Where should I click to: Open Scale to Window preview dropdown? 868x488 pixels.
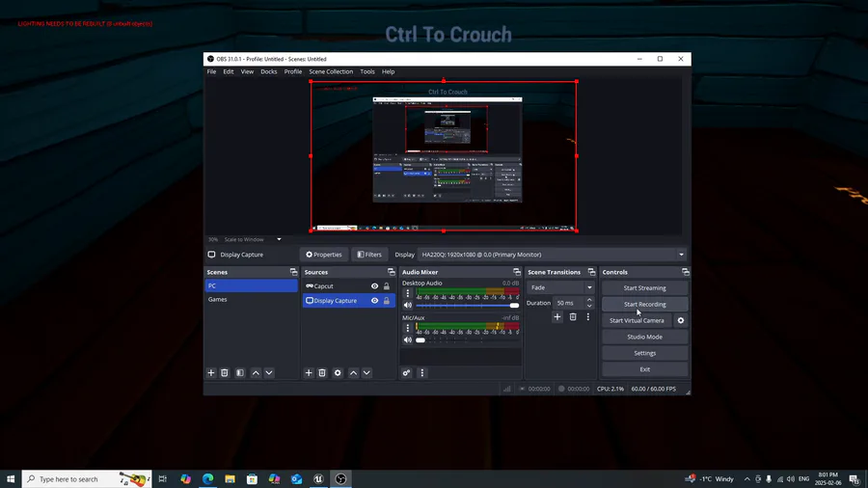pyautogui.click(x=253, y=239)
